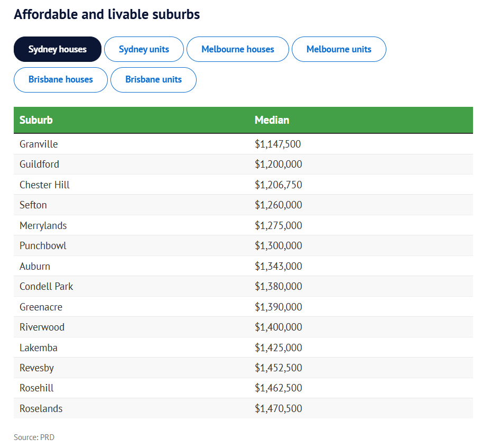Click the Chester Hill row name
482x448 pixels.
click(44, 185)
